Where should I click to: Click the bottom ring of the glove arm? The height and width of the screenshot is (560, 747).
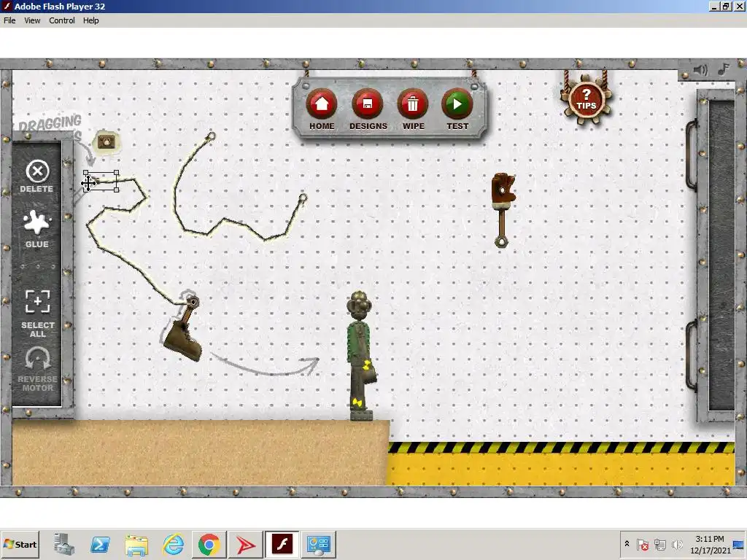click(x=500, y=241)
